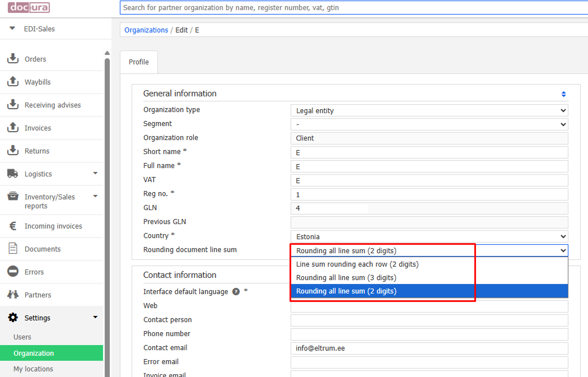The image size is (588, 377).
Task: Switch to the Profile tab
Action: point(139,62)
